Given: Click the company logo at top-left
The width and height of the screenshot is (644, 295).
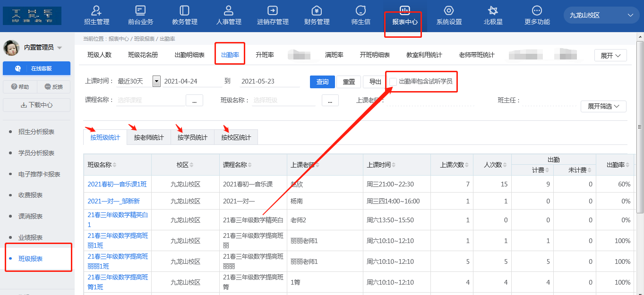Looking at the screenshot, I should tap(32, 16).
